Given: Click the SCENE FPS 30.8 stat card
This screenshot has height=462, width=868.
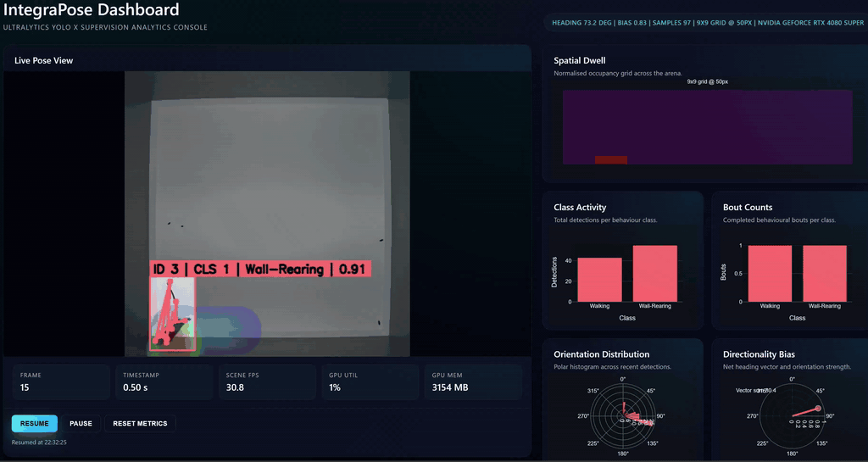Looking at the screenshot, I should [x=267, y=381].
